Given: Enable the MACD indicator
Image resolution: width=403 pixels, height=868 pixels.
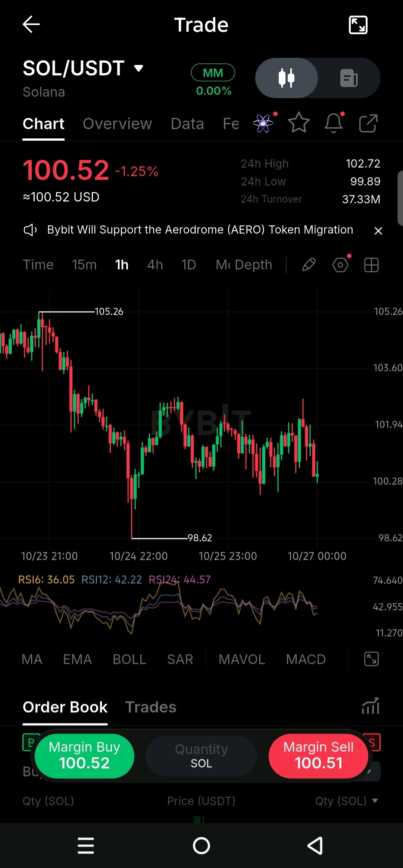Looking at the screenshot, I should (x=306, y=659).
